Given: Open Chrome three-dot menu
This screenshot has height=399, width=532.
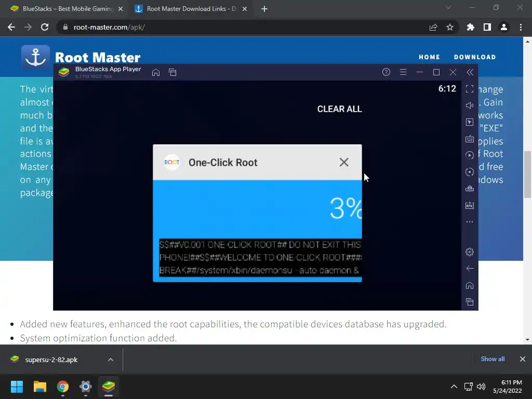Looking at the screenshot, I should (521, 27).
